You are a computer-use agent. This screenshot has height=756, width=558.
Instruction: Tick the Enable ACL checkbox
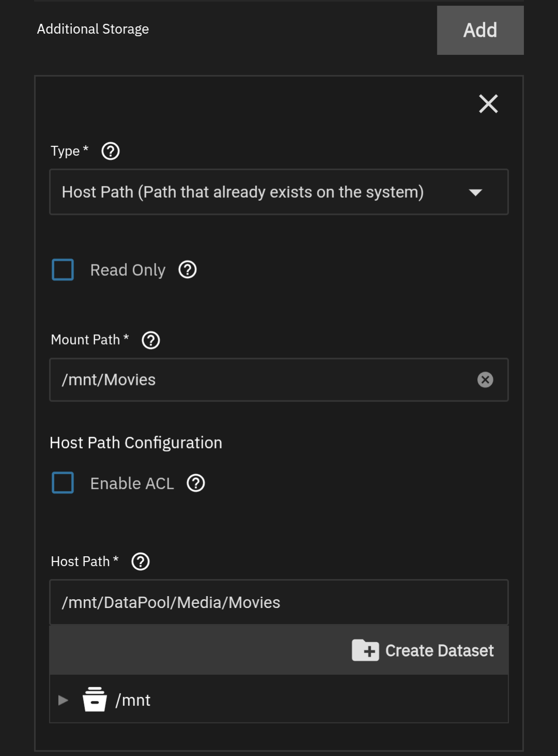click(x=63, y=483)
